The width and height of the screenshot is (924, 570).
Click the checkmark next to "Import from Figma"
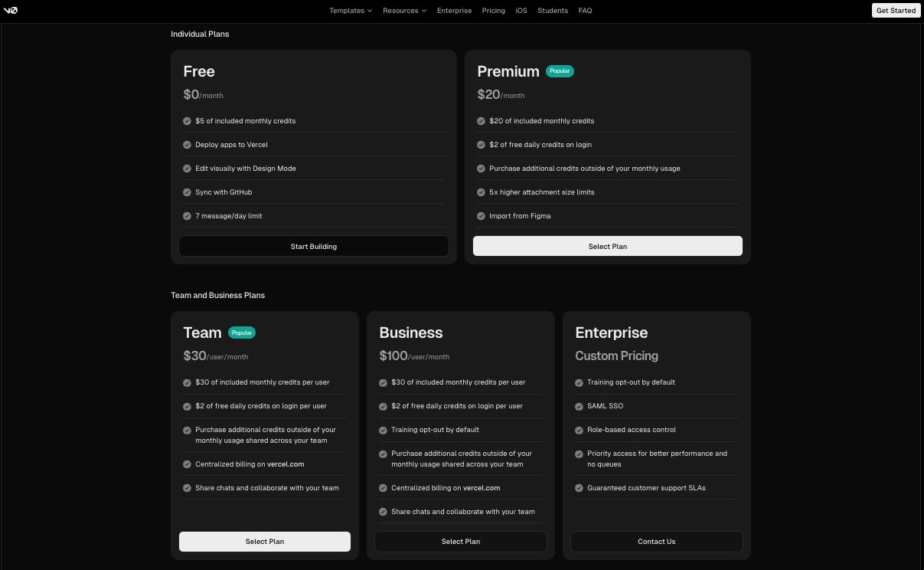(x=481, y=215)
